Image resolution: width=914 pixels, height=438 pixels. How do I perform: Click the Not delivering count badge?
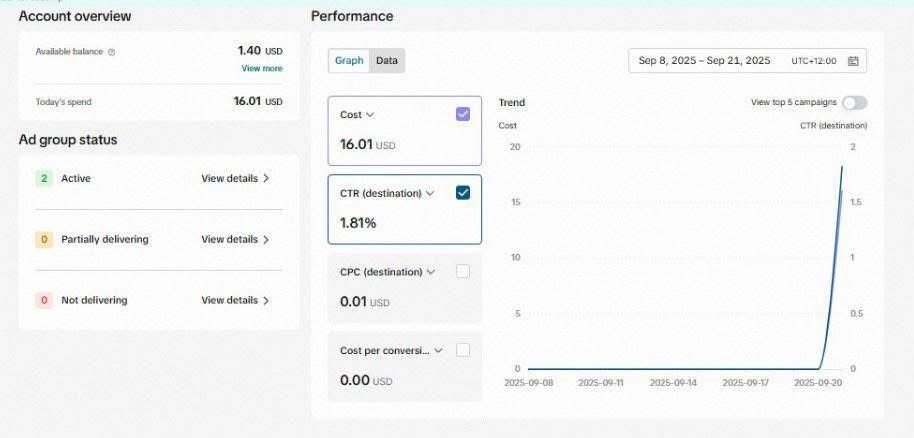click(x=44, y=300)
